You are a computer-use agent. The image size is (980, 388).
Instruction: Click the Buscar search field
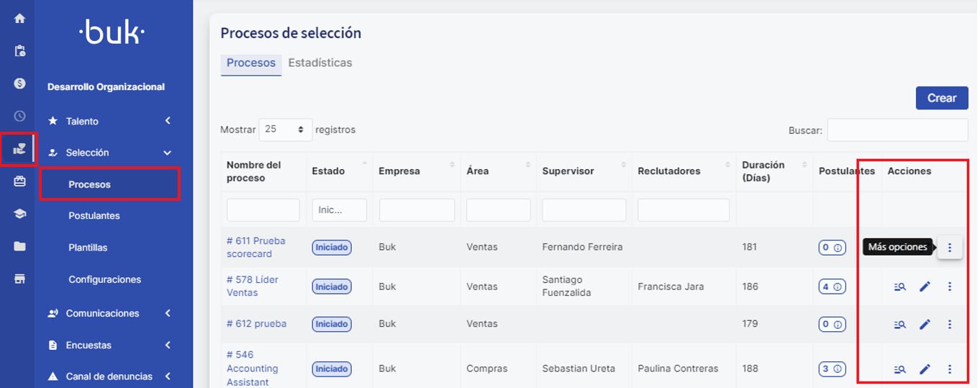pos(897,130)
